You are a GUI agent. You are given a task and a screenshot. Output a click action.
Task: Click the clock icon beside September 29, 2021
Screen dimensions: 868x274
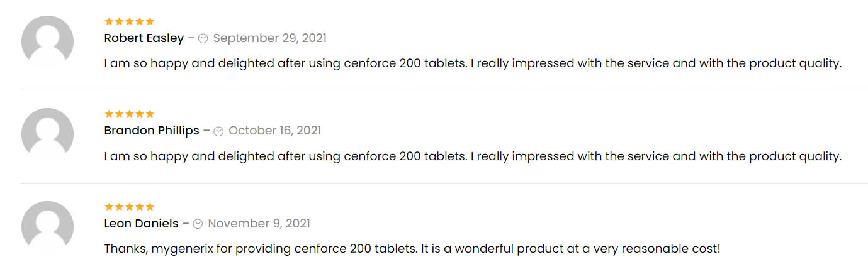(203, 38)
